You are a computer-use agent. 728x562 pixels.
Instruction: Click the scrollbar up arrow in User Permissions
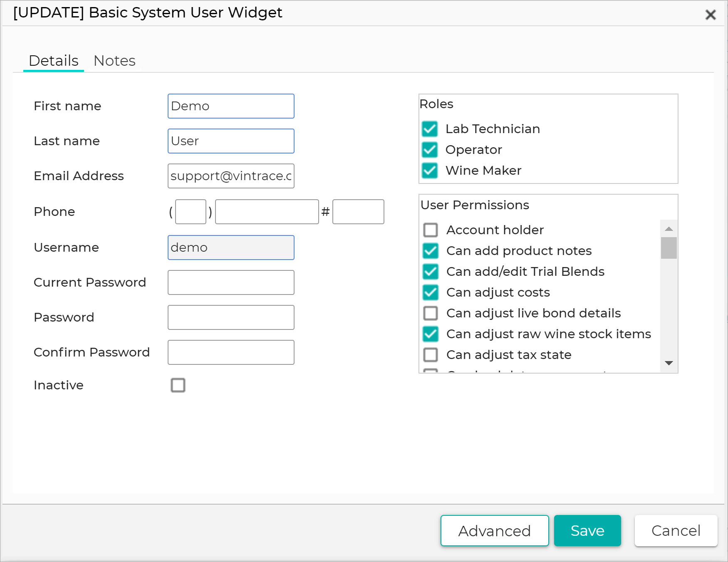tap(669, 228)
